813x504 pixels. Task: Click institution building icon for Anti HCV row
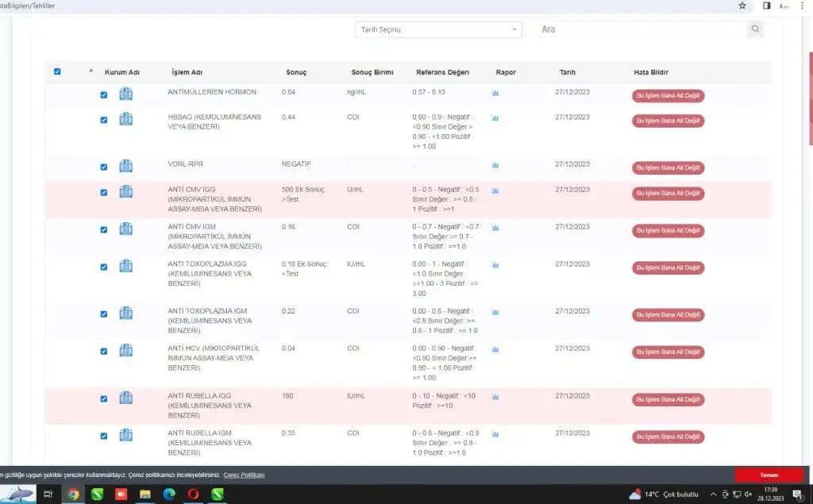pos(125,350)
